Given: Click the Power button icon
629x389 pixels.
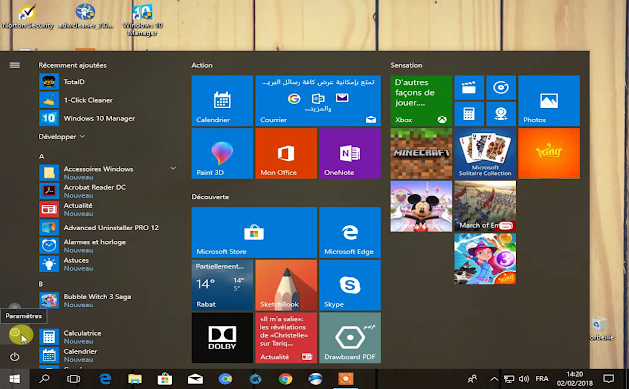Looking at the screenshot, I should point(14,357).
